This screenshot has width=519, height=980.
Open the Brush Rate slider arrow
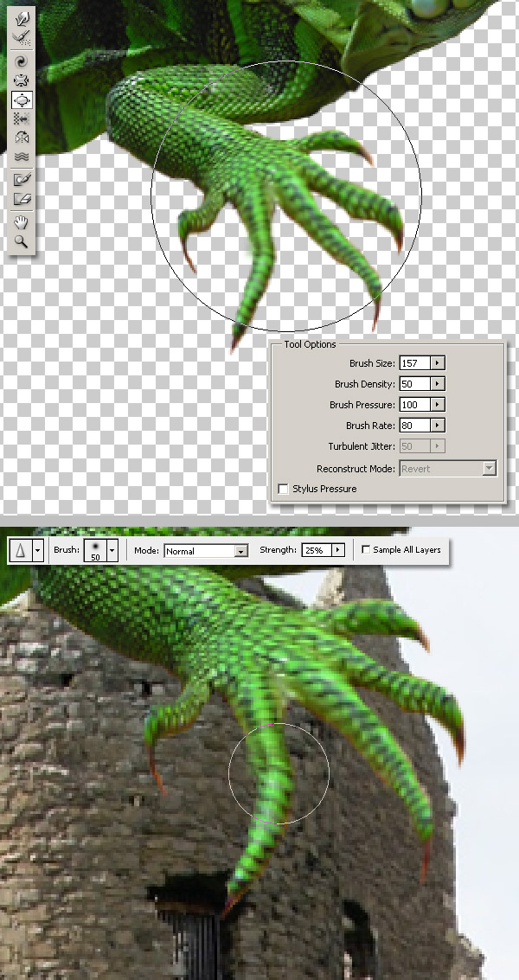click(438, 425)
